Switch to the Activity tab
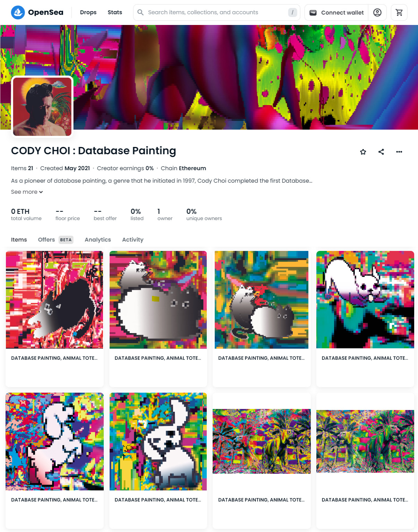 (133, 239)
